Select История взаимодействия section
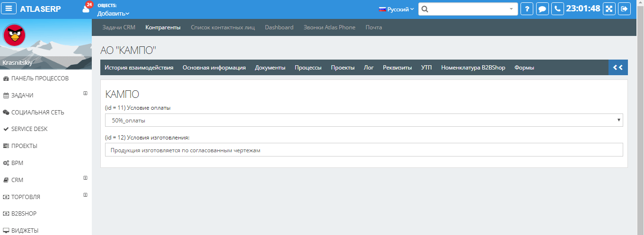This screenshot has width=644, height=235. tap(139, 68)
